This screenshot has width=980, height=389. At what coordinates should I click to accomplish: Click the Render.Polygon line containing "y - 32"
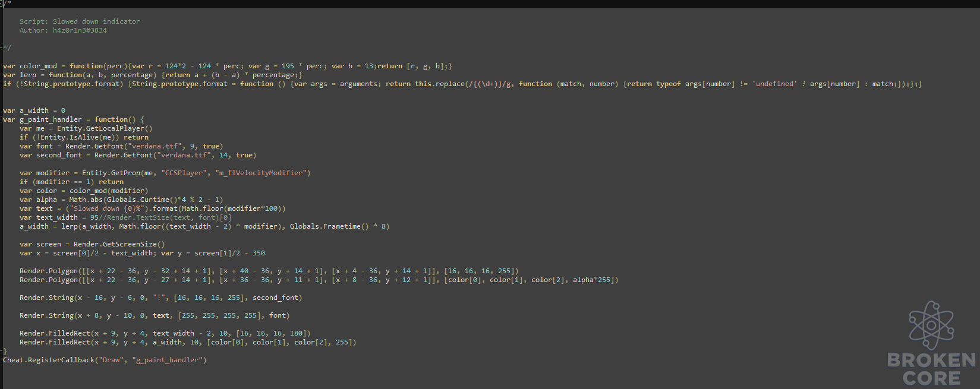[269, 271]
